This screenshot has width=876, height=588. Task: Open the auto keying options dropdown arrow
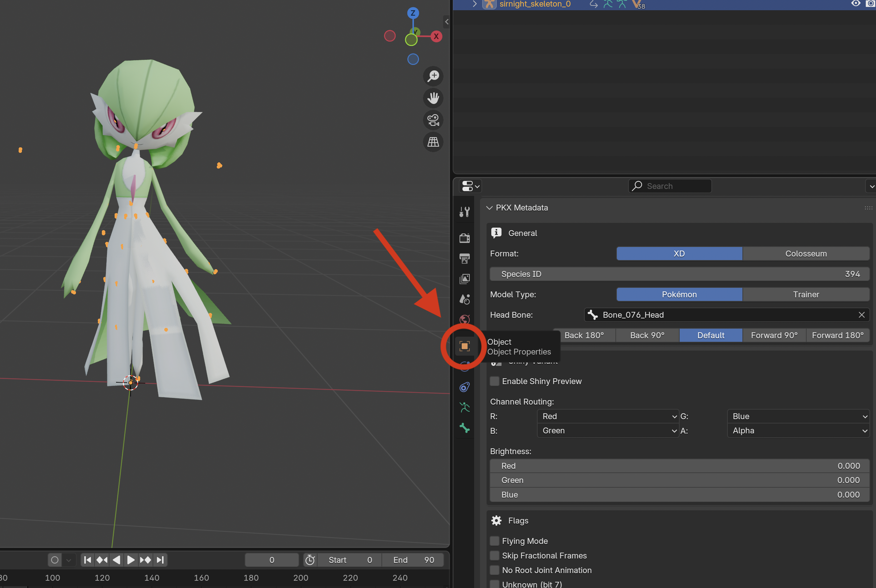[69, 560]
